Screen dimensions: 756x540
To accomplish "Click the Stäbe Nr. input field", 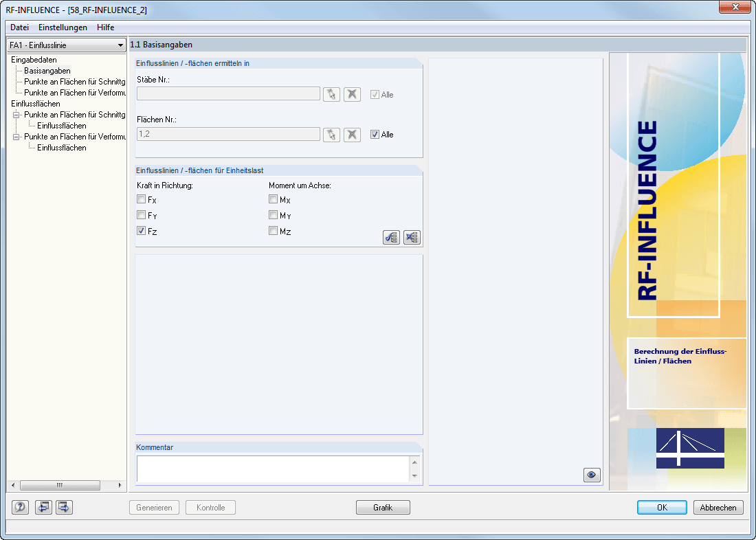I will click(229, 94).
